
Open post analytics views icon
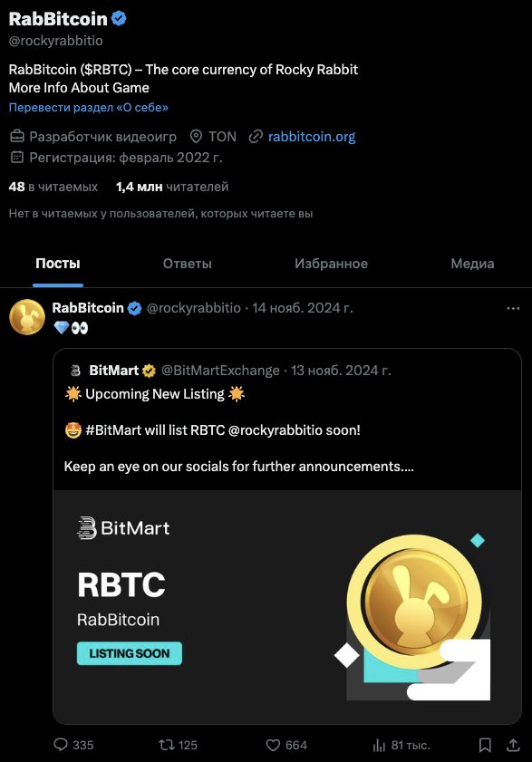(379, 745)
